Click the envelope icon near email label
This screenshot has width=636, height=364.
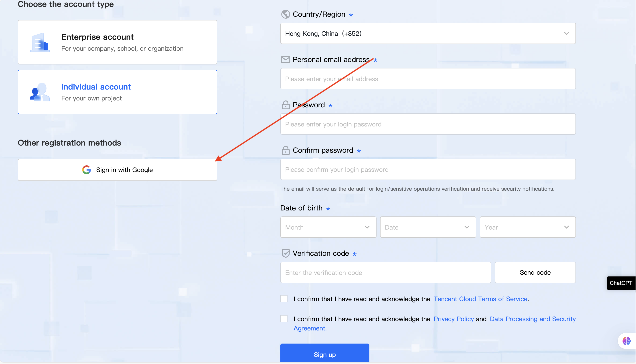point(285,60)
